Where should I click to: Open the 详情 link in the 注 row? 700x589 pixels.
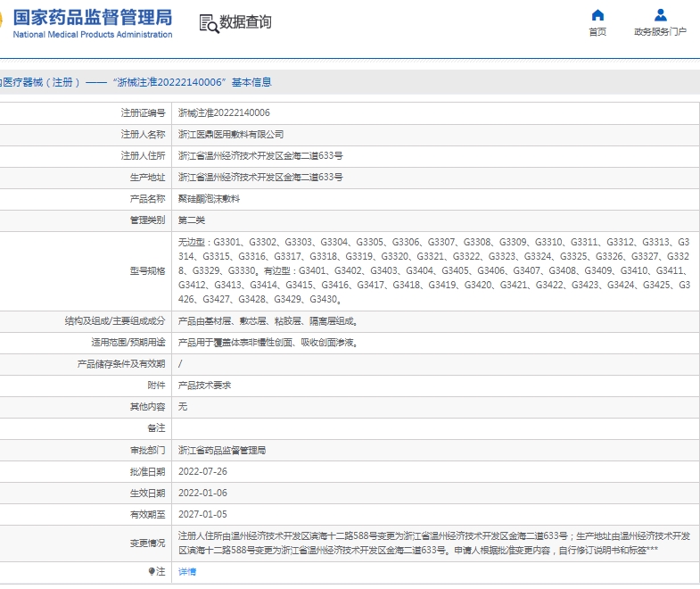[x=187, y=571]
